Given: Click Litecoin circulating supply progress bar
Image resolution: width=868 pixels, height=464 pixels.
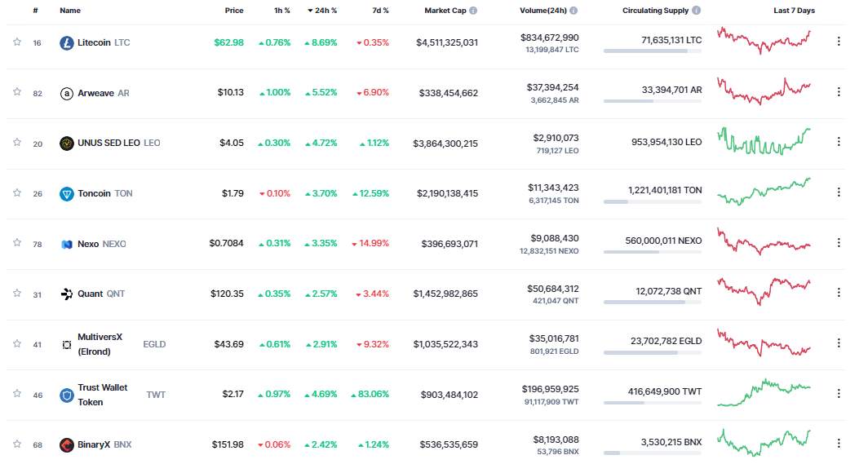Looking at the screenshot, I should (x=653, y=51).
